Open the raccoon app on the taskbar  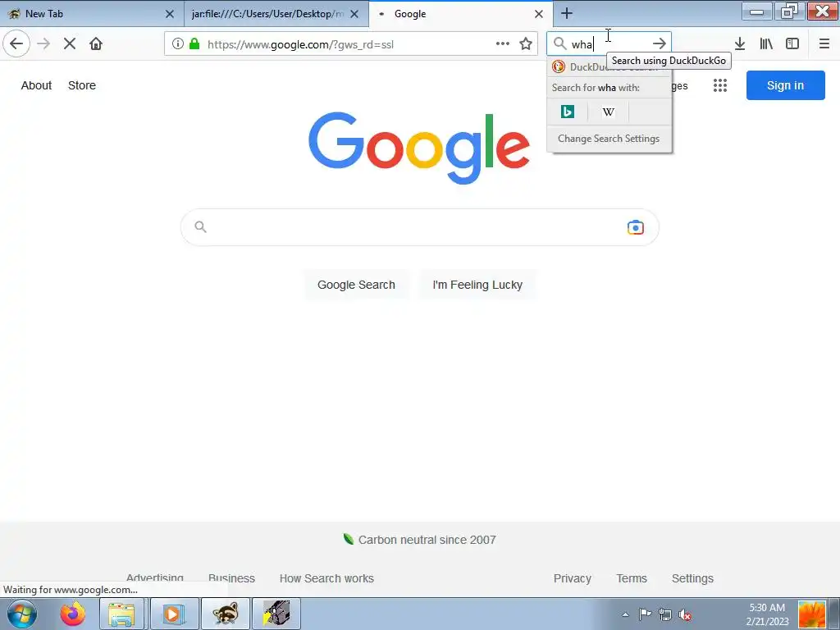pos(225,614)
